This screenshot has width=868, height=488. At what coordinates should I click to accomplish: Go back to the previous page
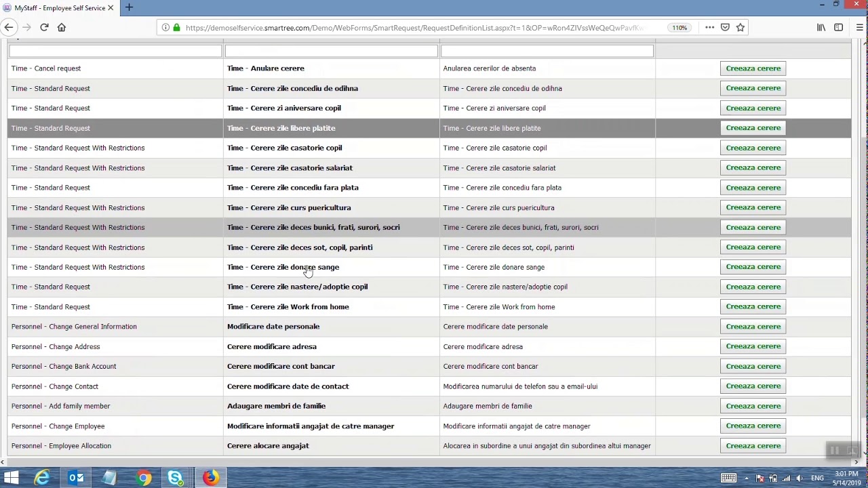9,27
